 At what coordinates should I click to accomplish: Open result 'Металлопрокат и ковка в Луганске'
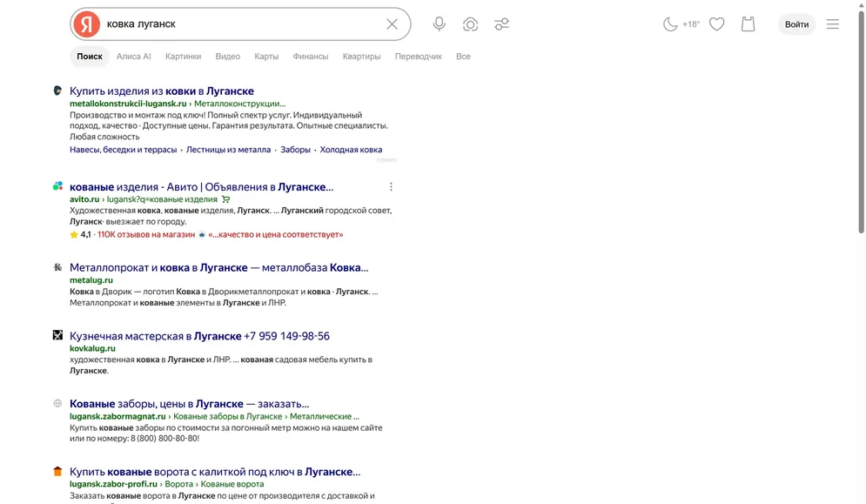pyautogui.click(x=218, y=268)
